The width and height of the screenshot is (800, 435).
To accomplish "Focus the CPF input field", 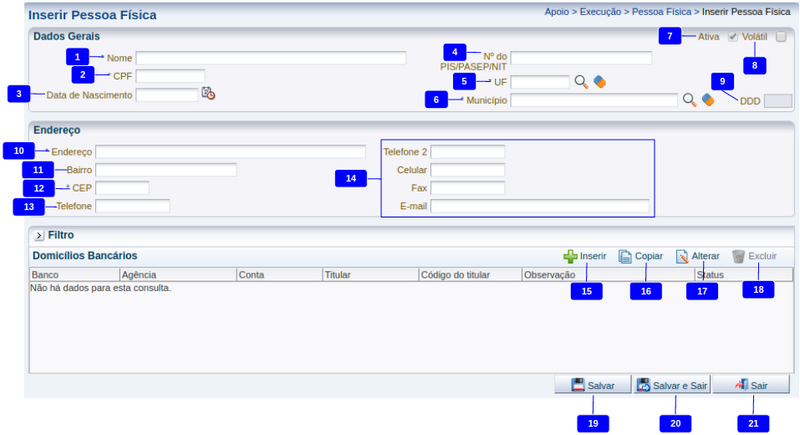I will click(x=170, y=76).
